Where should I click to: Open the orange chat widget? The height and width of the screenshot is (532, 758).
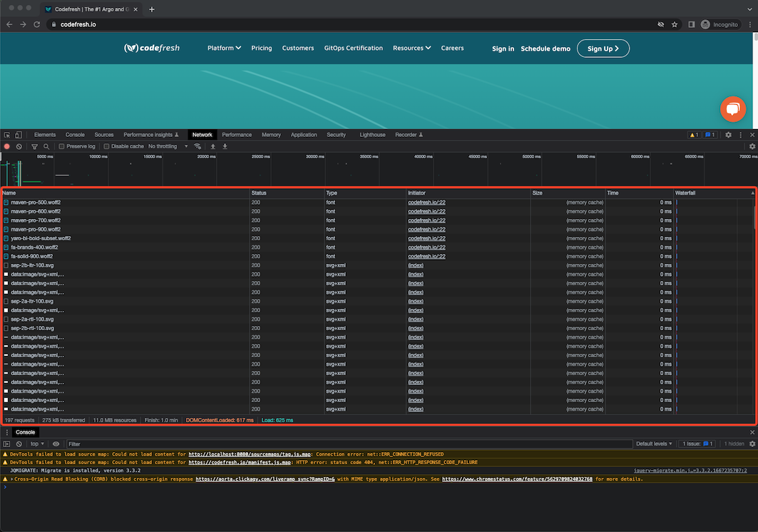pos(732,109)
